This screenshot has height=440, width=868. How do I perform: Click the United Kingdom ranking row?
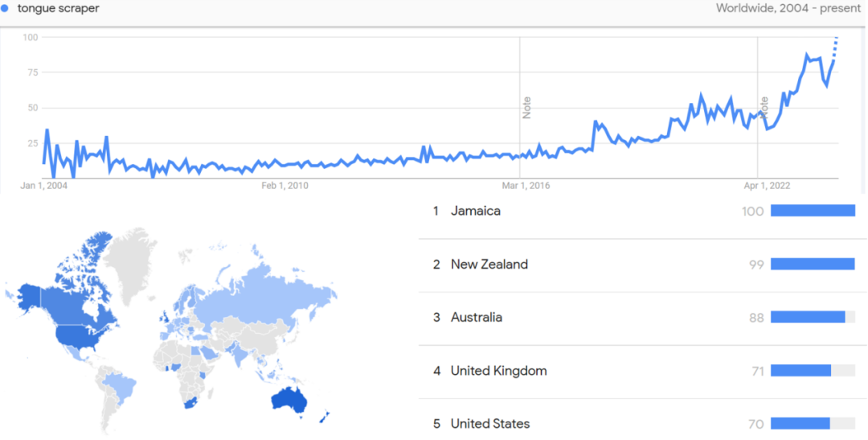point(498,371)
